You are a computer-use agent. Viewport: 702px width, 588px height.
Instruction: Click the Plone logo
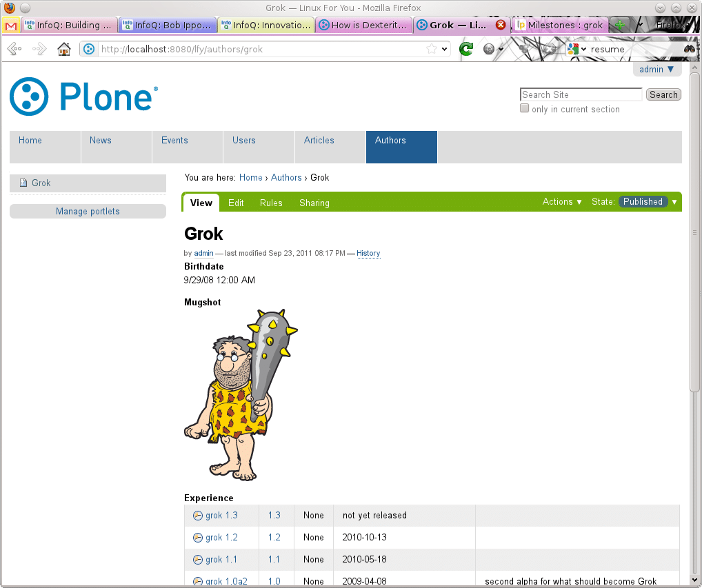click(x=83, y=97)
